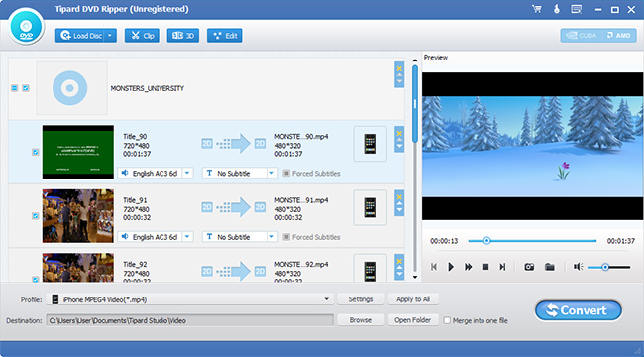The width and height of the screenshot is (644, 357).
Task: Click the DVD logo icon
Action: point(26,27)
